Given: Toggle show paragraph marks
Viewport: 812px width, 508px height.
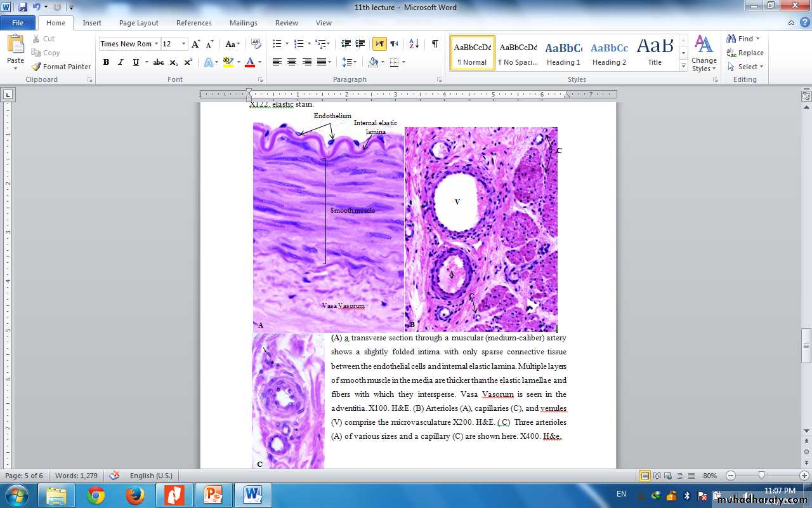Looking at the screenshot, I should tap(435, 44).
